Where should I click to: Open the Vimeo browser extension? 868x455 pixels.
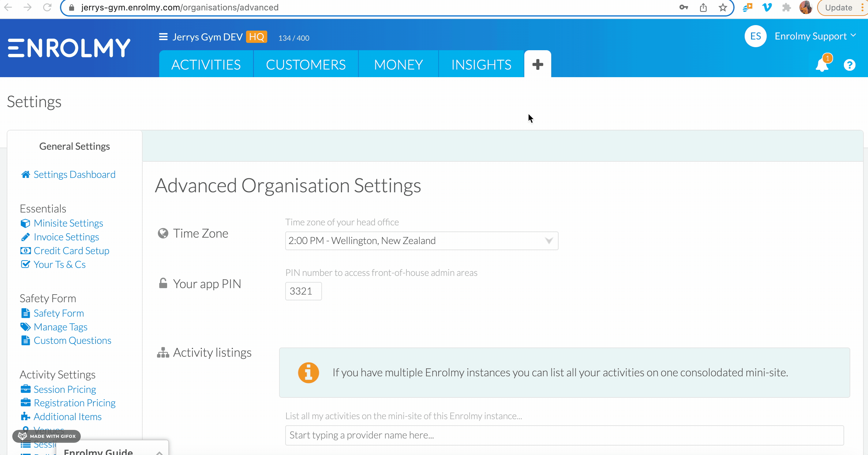click(x=767, y=7)
